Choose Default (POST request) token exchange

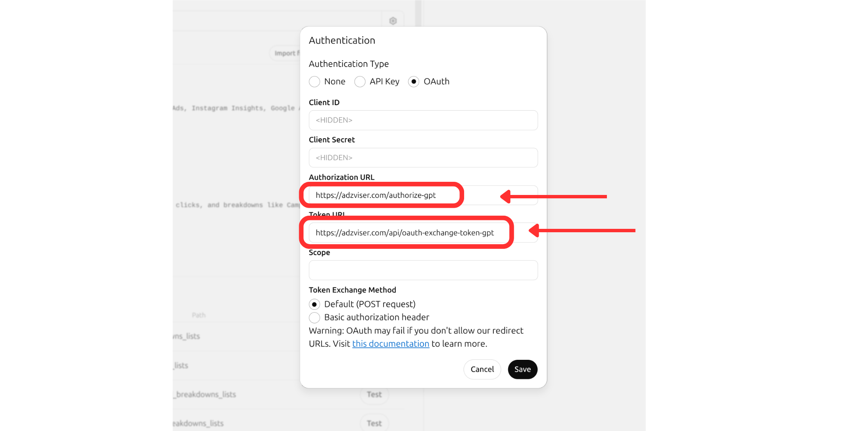[314, 304]
